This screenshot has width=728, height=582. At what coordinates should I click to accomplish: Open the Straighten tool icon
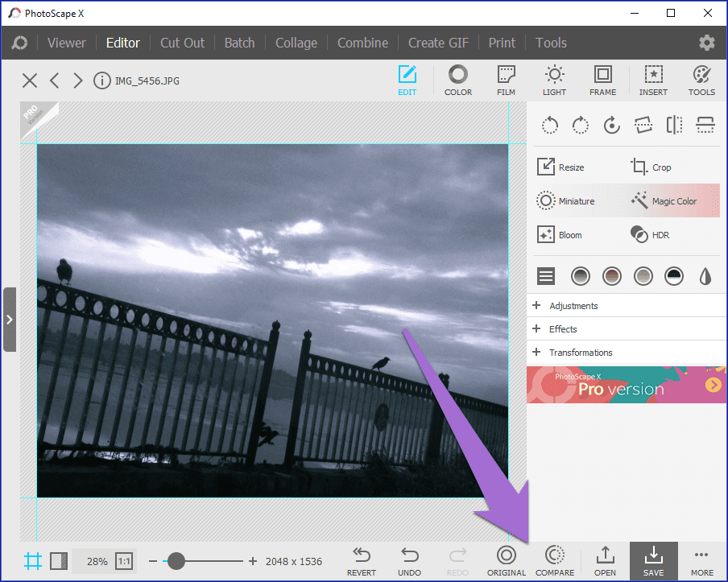click(643, 125)
